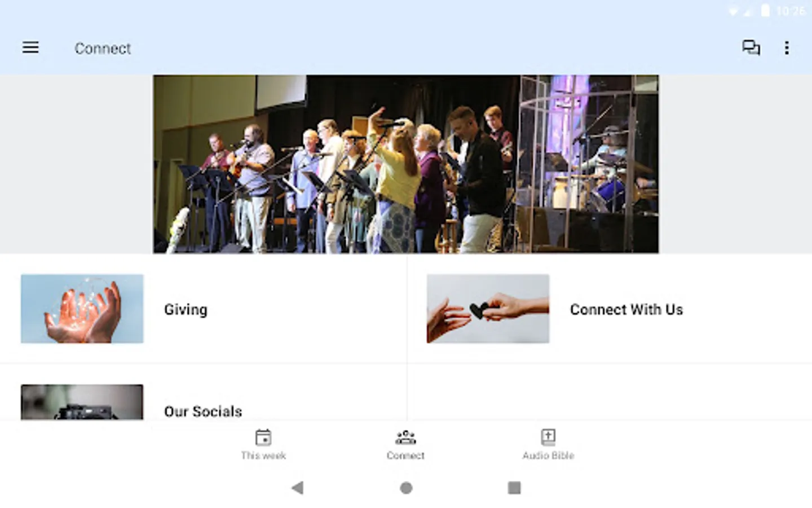
Task: Tap the calendar icon for This week
Action: [263, 437]
